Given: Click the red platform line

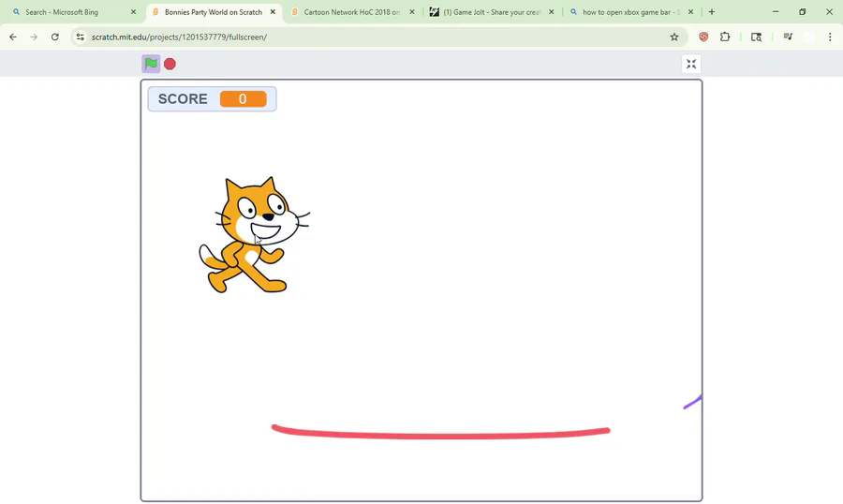Looking at the screenshot, I should pyautogui.click(x=440, y=432).
